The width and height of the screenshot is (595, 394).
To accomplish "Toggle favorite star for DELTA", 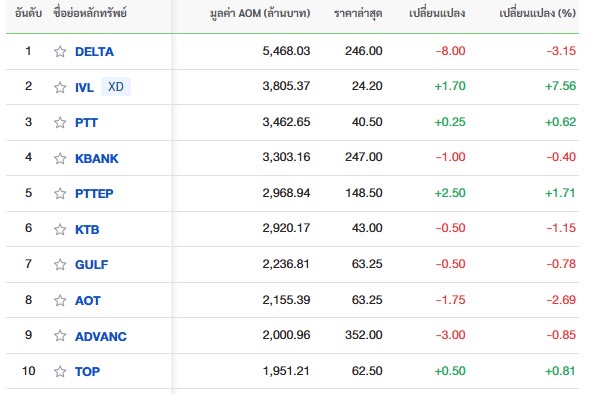I will [60, 51].
